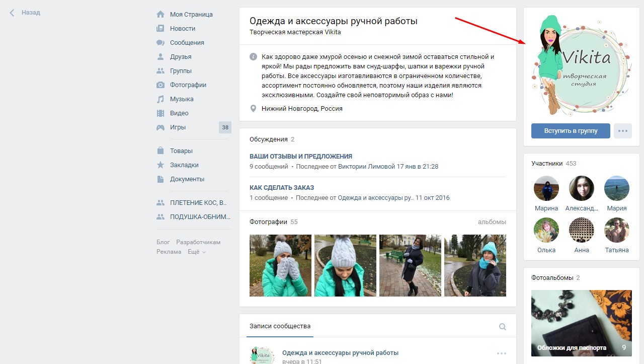Click the 38 games notification counter
Image resolution: width=644 pixels, height=364 pixels.
(x=225, y=127)
